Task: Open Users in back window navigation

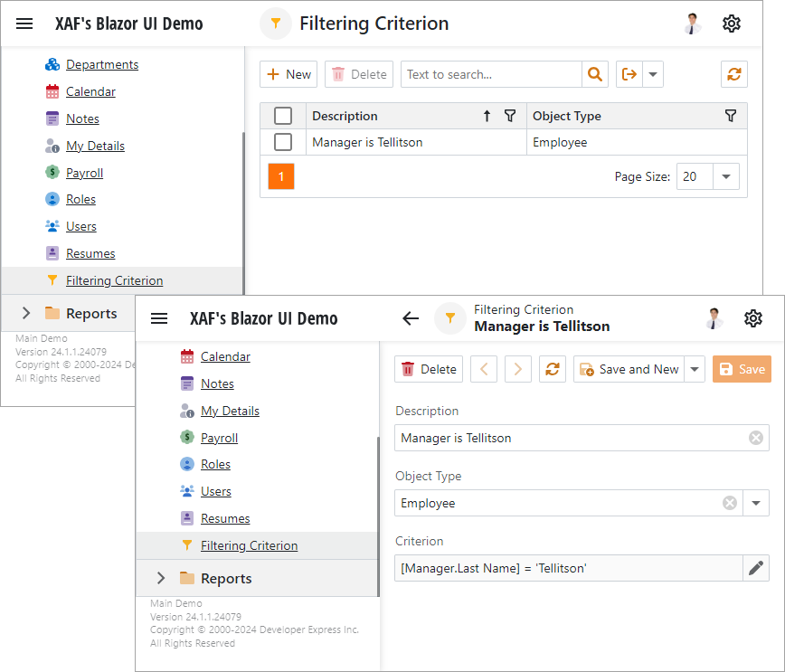Action: click(81, 226)
